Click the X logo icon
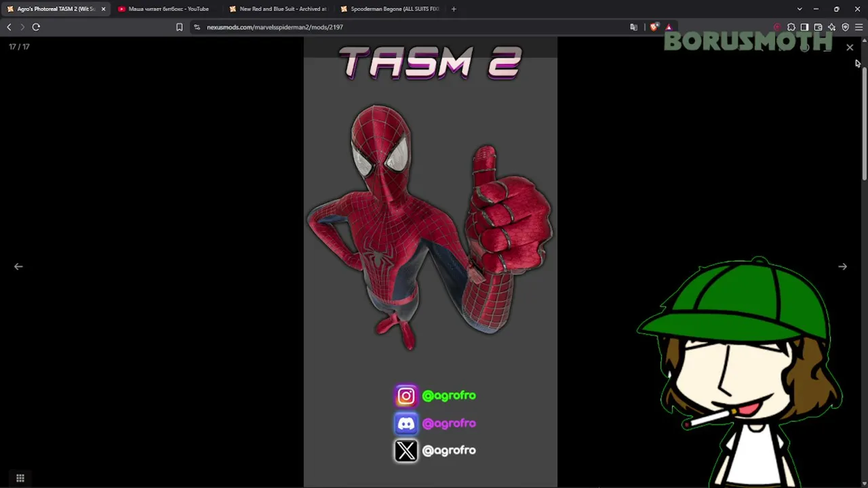Viewport: 868px width, 488px height. coord(406,451)
